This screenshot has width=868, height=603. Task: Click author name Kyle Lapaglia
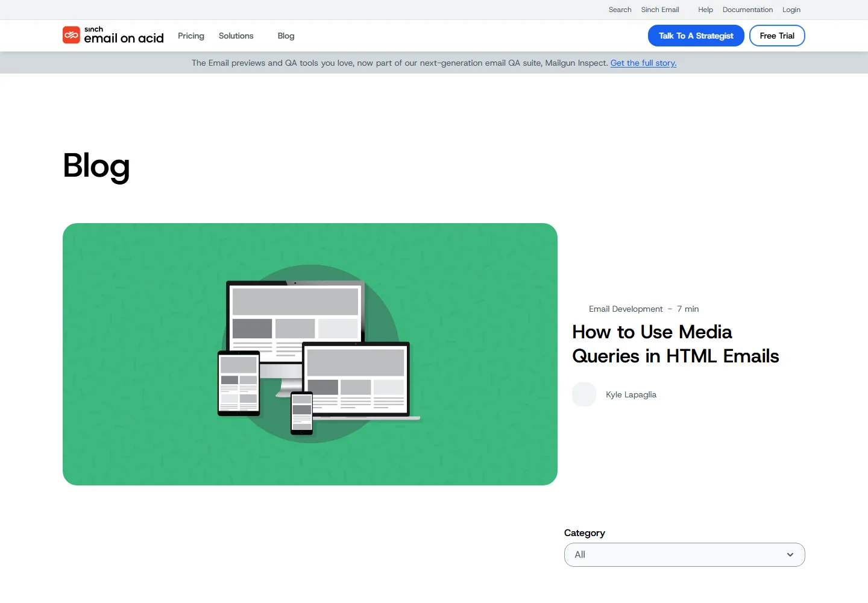[631, 394]
